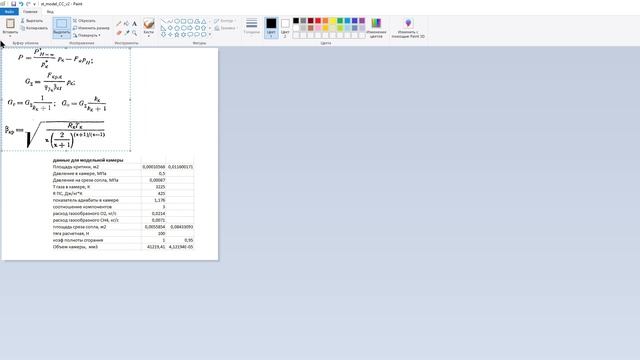The width and height of the screenshot is (640, 360).
Task: Select the Rectangle shape
Action: [183, 21]
